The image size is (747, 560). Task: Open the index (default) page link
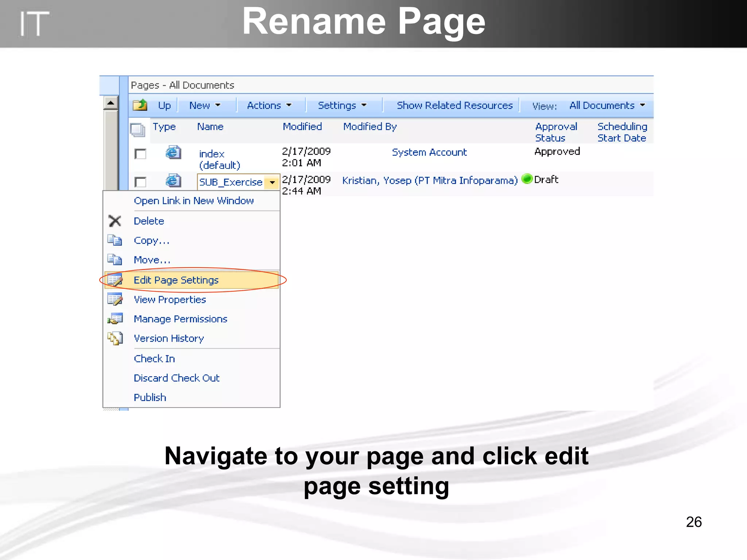tap(220, 159)
